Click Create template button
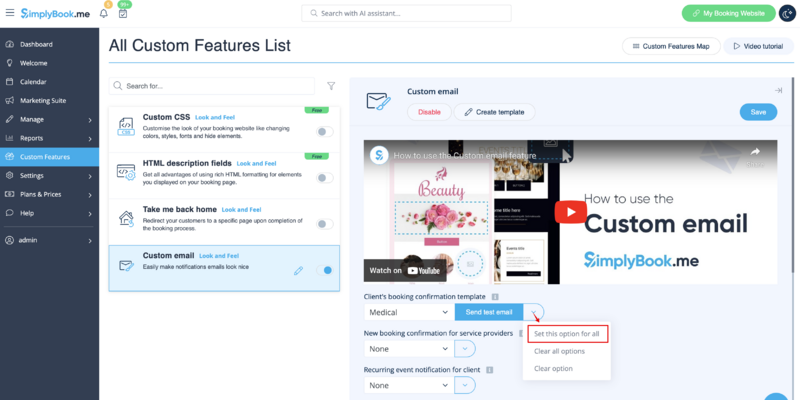The image size is (800, 400). click(494, 112)
